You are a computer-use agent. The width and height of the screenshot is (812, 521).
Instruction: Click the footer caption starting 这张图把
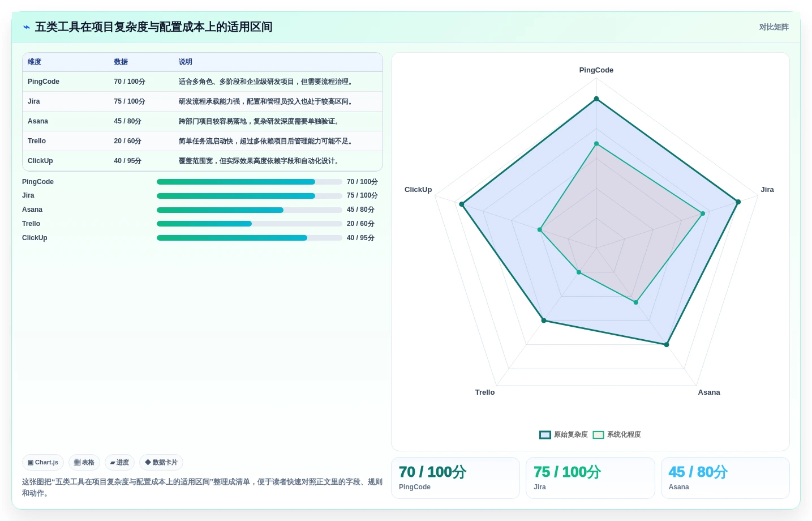[x=202, y=488]
